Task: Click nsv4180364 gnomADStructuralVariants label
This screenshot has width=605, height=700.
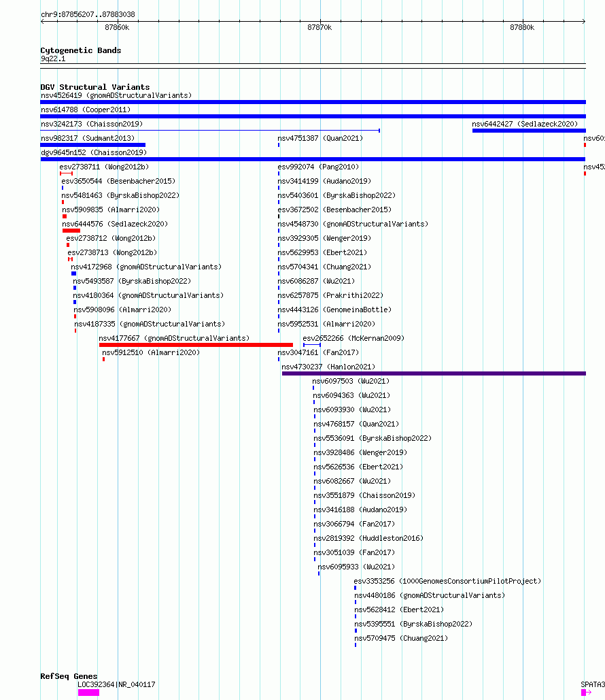Action: point(148,295)
